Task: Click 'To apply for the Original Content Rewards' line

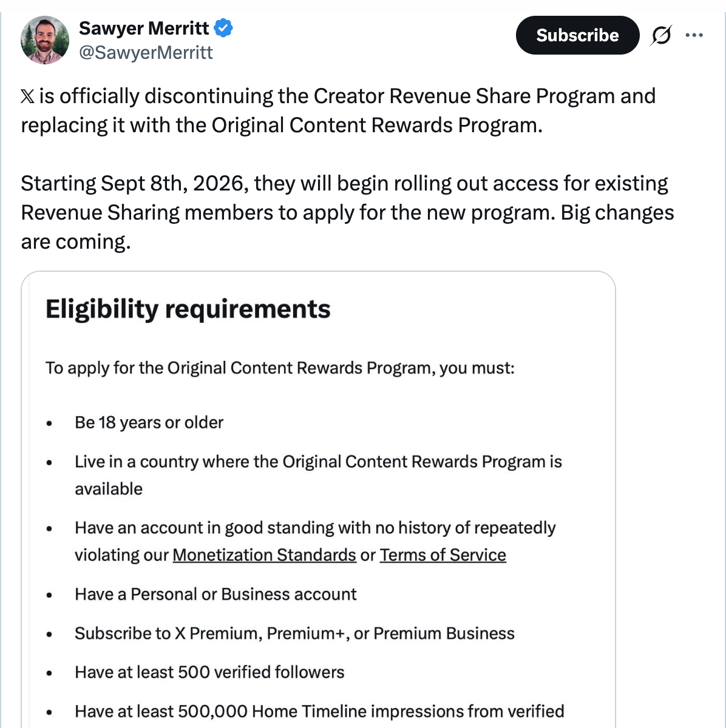Action: coord(280,368)
